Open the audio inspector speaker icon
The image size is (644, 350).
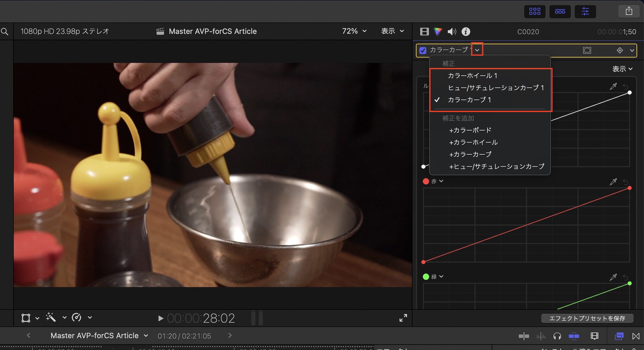452,32
